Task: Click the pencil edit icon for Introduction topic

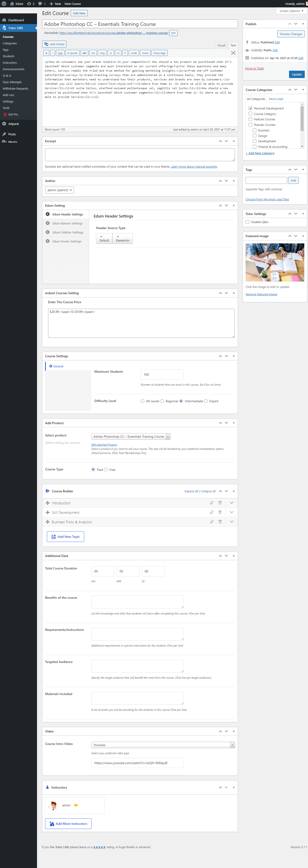Action: tap(212, 503)
